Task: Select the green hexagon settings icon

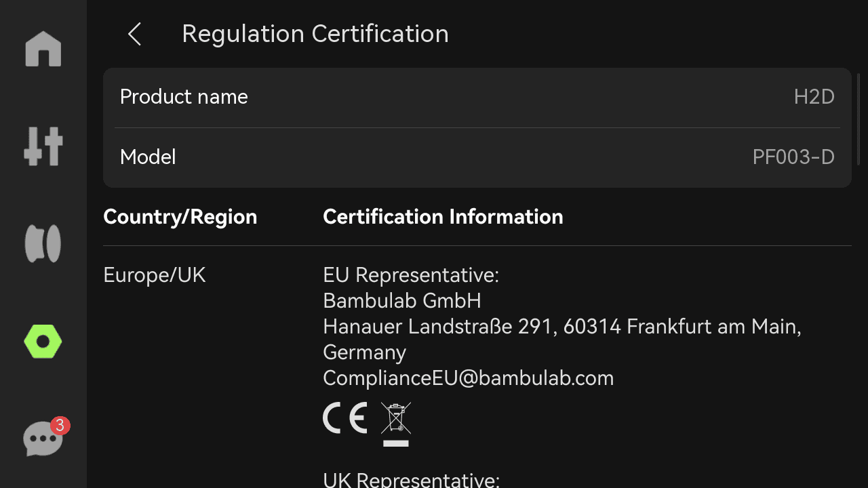Action: tap(43, 342)
